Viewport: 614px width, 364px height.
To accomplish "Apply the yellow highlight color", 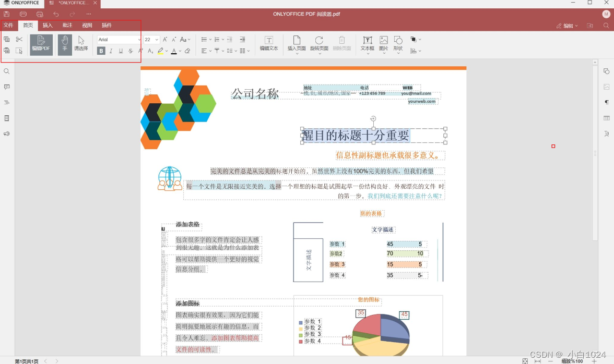I will tap(160, 51).
